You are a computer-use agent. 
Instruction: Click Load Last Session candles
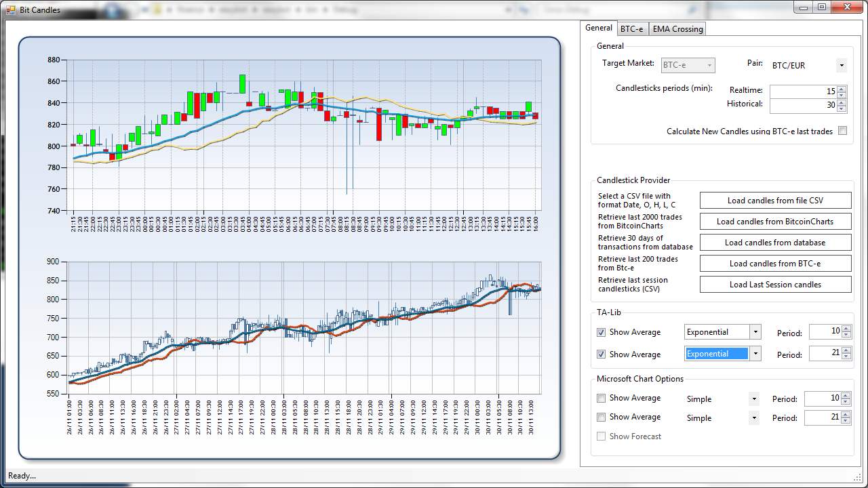point(775,284)
